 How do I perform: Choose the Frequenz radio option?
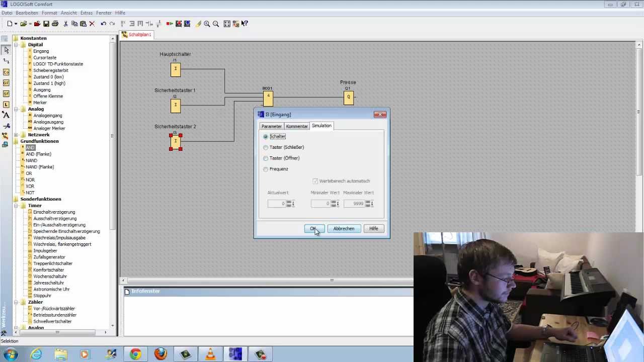tap(266, 169)
